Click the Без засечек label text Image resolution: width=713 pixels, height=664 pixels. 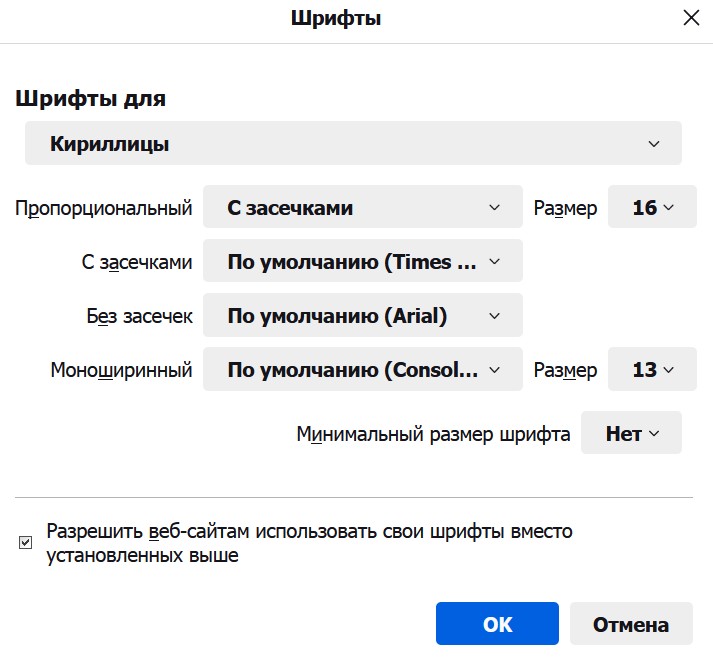coord(139,317)
